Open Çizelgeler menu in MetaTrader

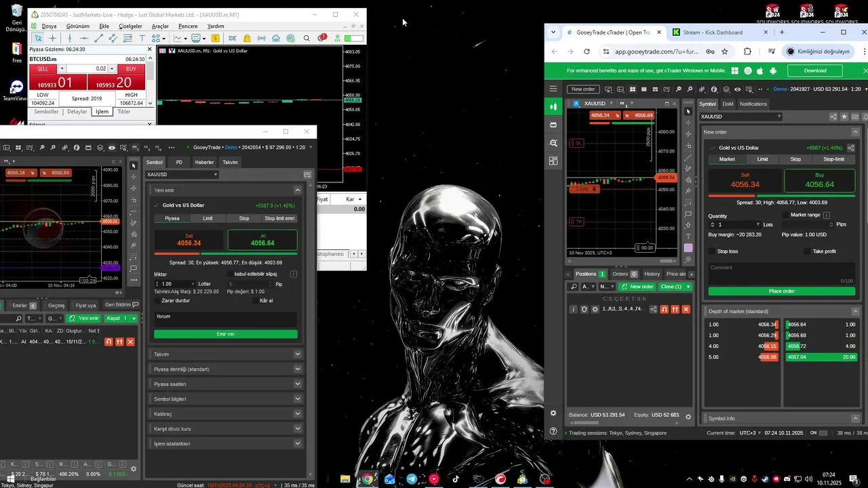131,26
